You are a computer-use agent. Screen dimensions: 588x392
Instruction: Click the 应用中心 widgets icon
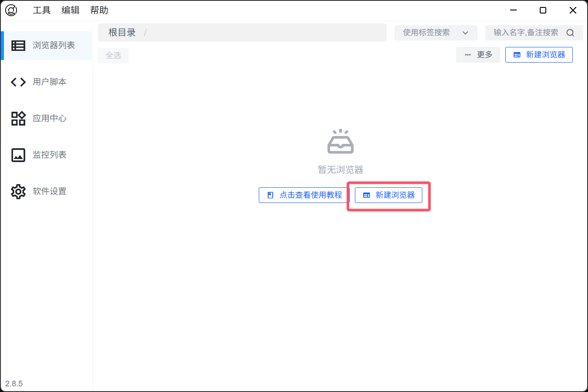coord(18,118)
